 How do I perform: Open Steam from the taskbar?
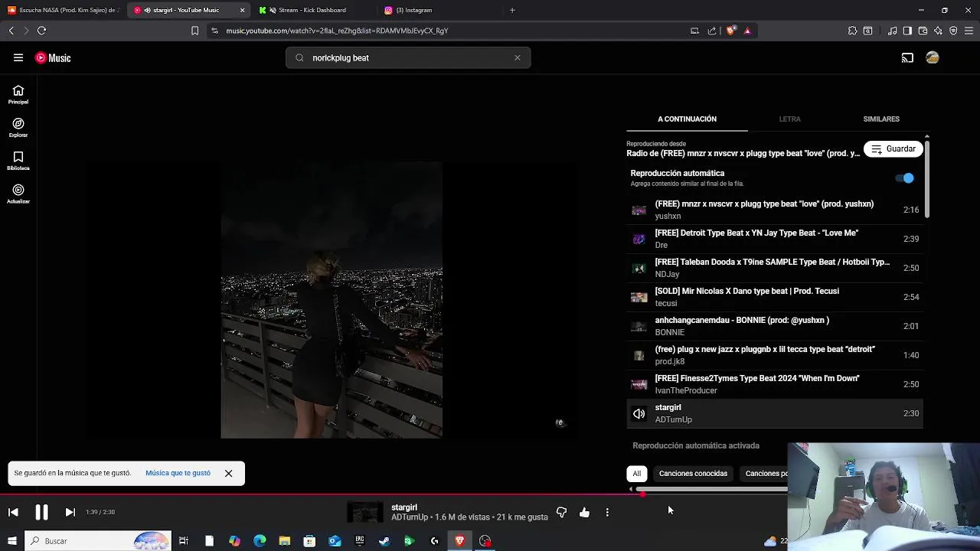point(384,541)
